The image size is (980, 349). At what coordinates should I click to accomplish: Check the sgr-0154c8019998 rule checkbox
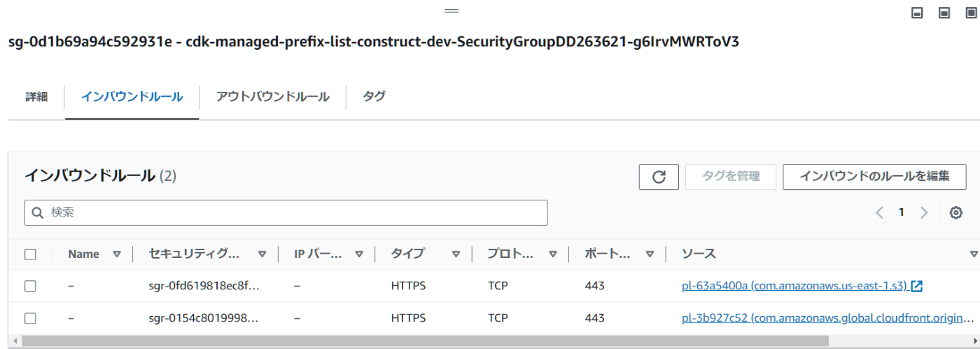point(30,318)
